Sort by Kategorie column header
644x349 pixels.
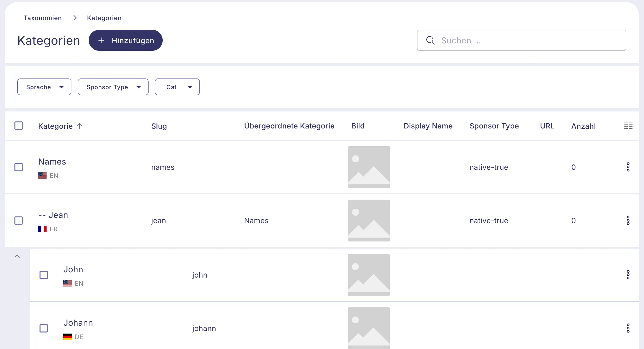pyautogui.click(x=55, y=126)
